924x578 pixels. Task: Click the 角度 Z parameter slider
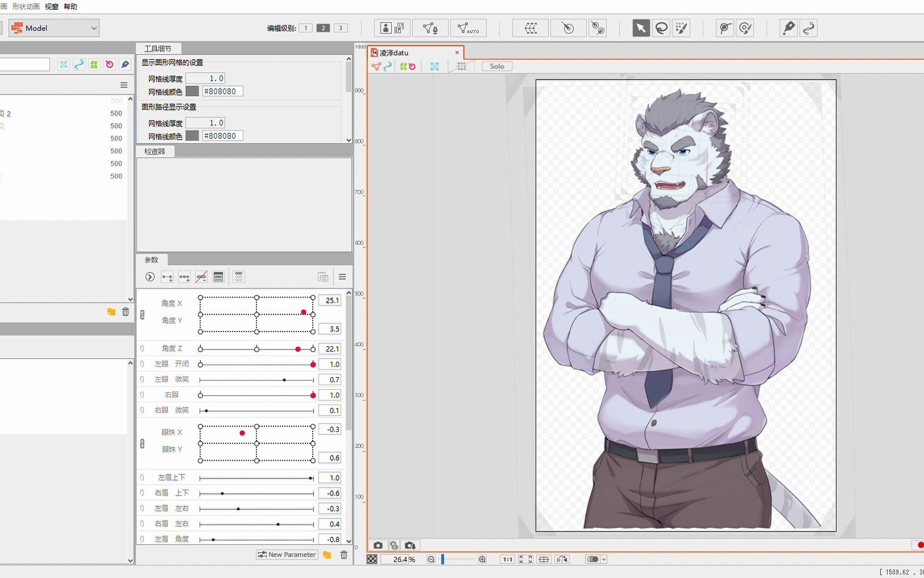coord(256,349)
